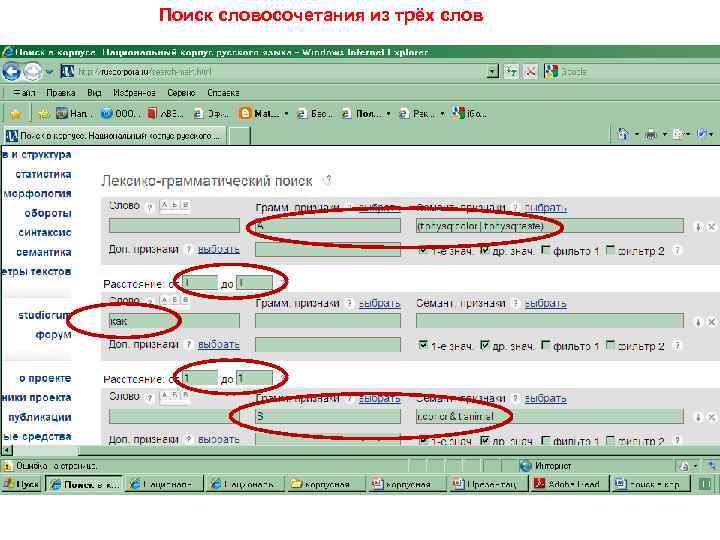Open the 'форум' sidebar link
Viewport: 720px width, 540px height.
[53, 334]
